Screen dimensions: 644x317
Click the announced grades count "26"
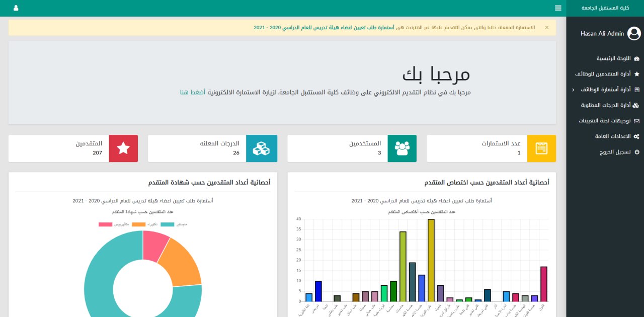coord(236,153)
